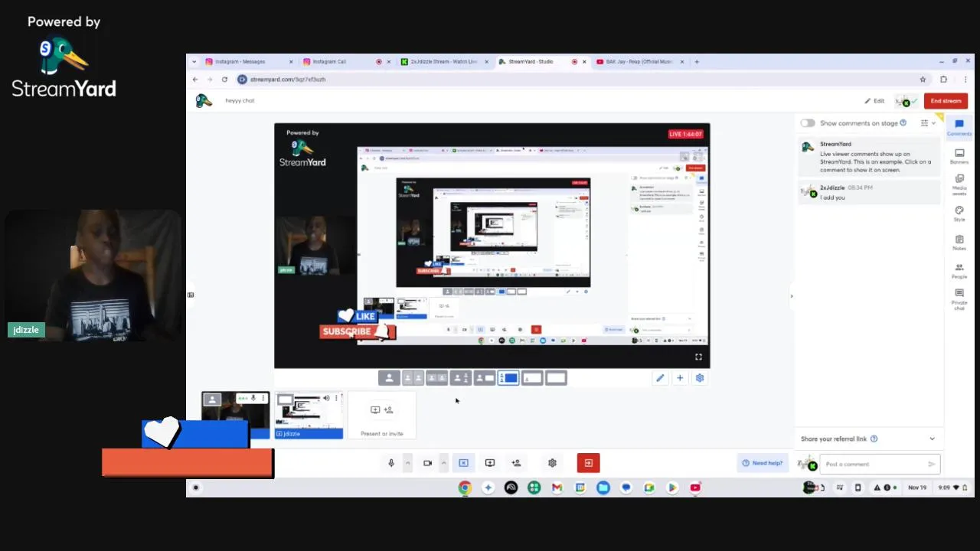
Task: Open three-dot menu on camera thumbnail
Action: [263, 398]
